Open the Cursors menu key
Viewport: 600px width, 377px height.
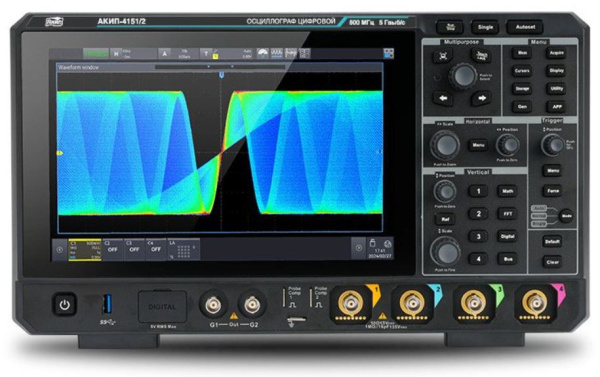(x=522, y=71)
